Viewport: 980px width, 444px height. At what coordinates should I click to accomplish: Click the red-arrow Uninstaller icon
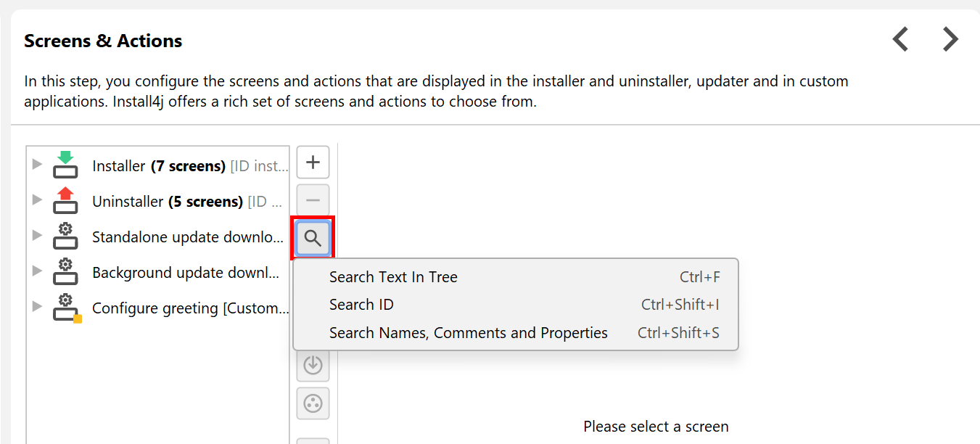click(65, 200)
